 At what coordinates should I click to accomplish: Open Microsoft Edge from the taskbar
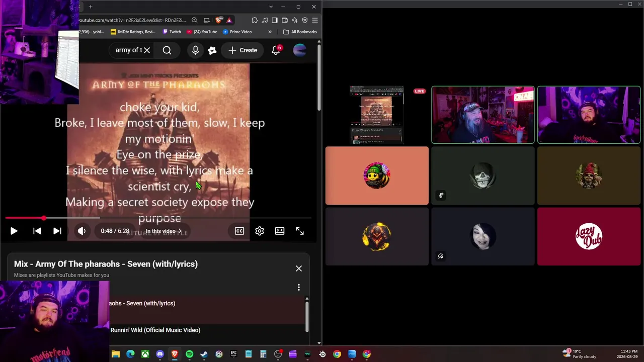coord(130,354)
